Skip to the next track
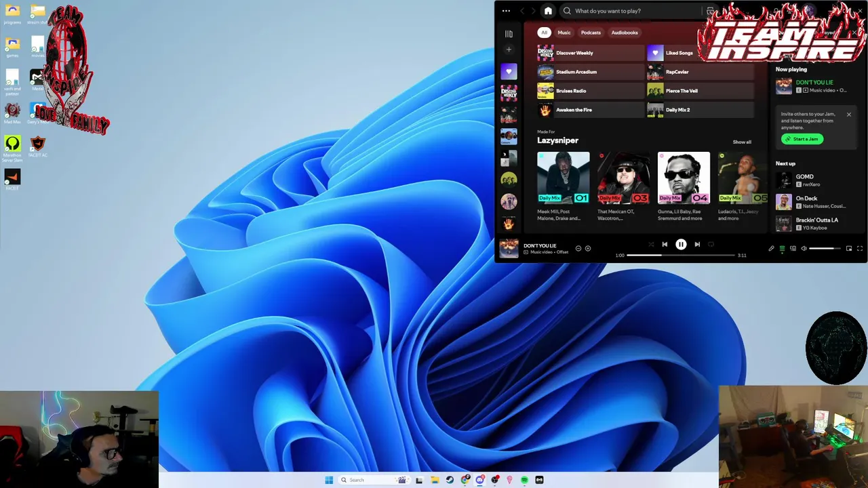 click(x=697, y=244)
